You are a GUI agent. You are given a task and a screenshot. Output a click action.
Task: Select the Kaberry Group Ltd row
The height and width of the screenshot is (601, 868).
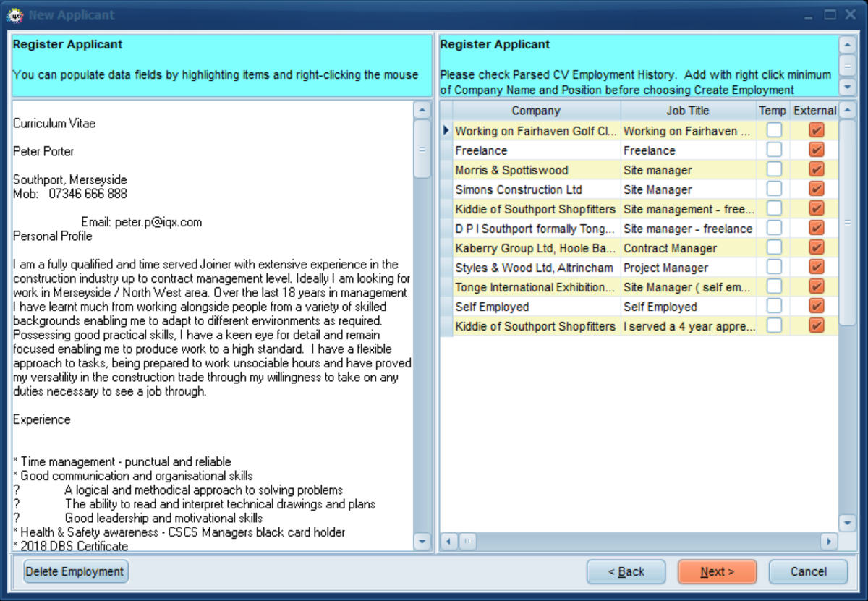639,248
